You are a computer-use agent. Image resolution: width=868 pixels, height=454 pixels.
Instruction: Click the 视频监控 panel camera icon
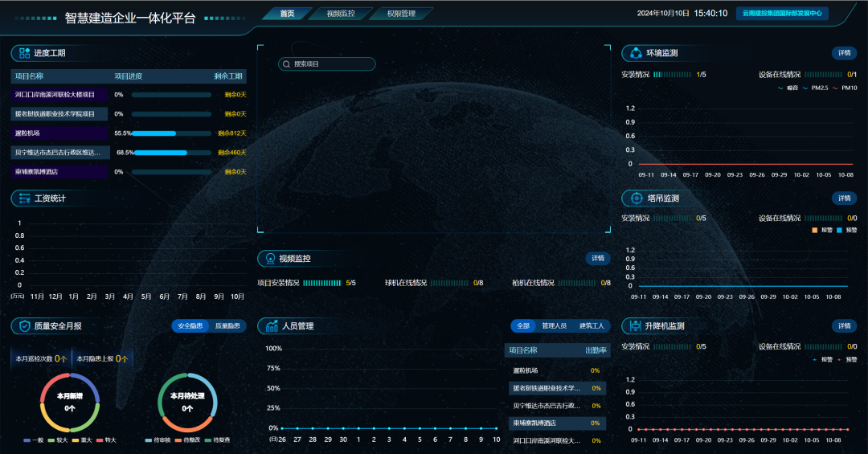tap(270, 259)
